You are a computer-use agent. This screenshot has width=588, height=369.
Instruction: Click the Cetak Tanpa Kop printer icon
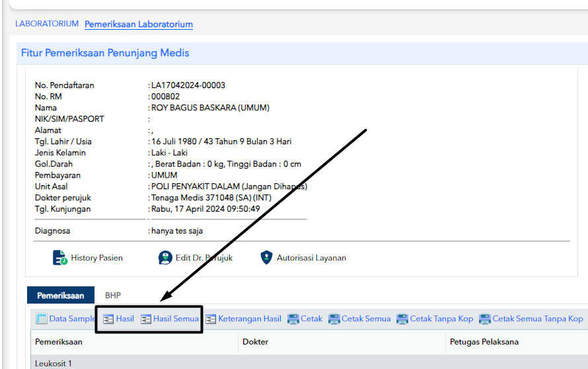pyautogui.click(x=402, y=319)
